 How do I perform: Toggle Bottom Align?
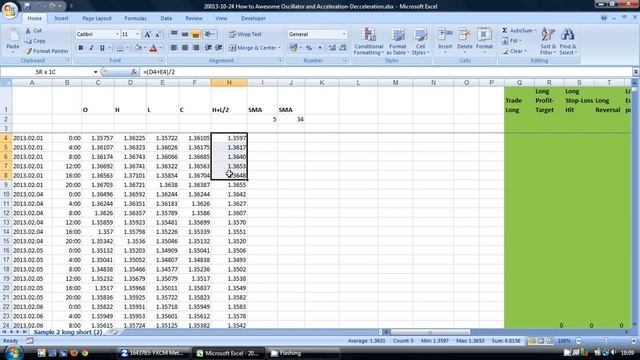(x=196, y=34)
